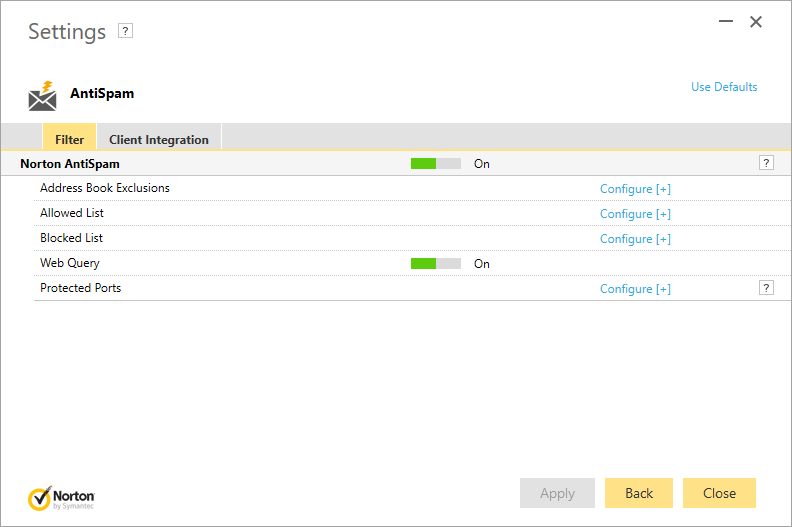
Task: Click the Norton by Symantec logo
Action: 61,498
